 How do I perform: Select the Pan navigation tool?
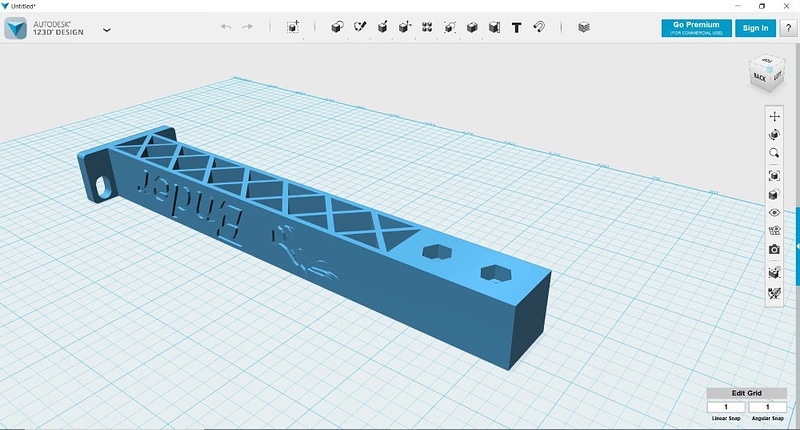(774, 116)
